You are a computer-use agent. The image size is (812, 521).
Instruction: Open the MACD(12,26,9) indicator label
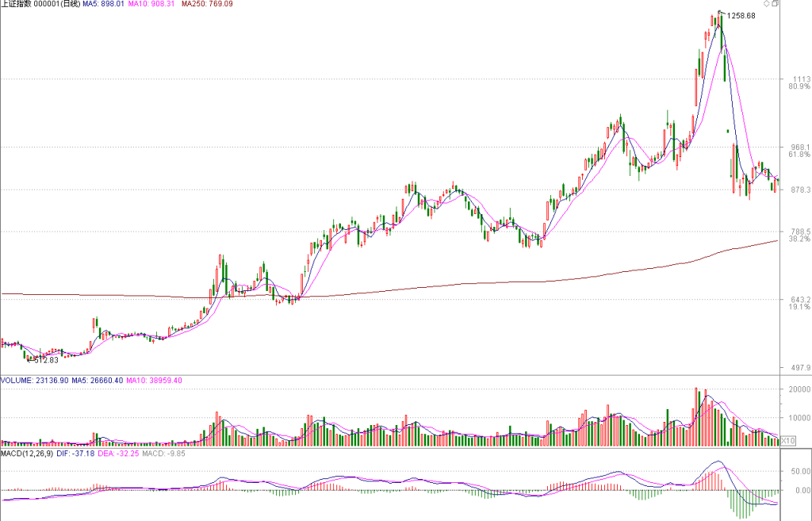pos(27,453)
